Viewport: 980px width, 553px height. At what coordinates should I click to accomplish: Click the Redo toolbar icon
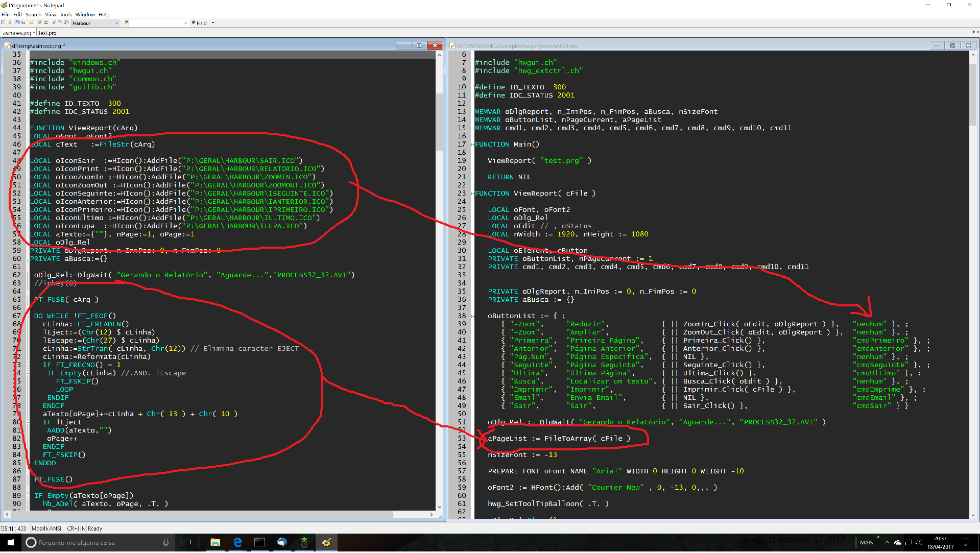tap(46, 22)
